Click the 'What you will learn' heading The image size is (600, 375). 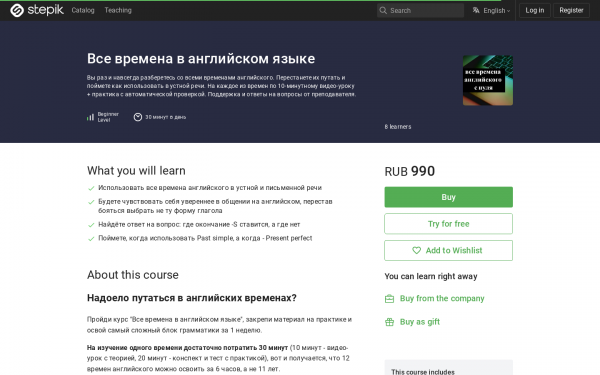(x=136, y=171)
